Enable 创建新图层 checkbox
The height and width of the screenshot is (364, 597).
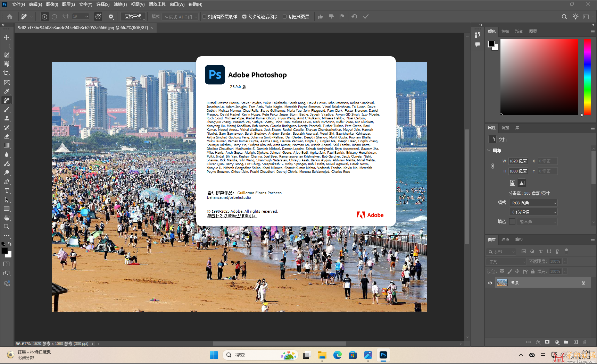285,17
